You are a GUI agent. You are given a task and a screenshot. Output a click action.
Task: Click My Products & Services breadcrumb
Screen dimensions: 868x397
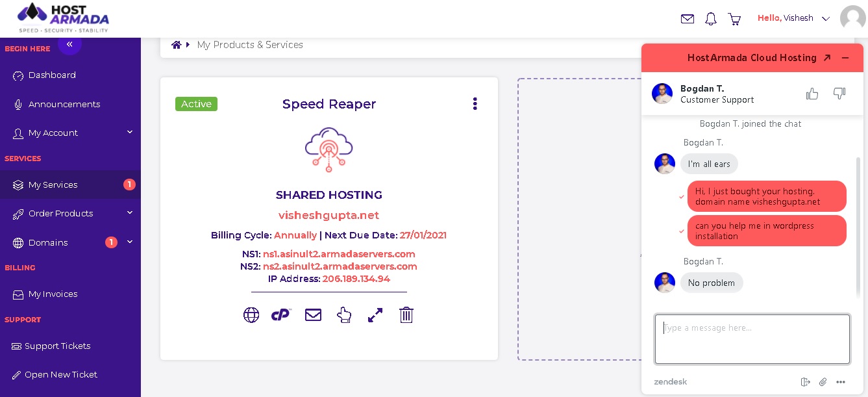[x=250, y=45]
